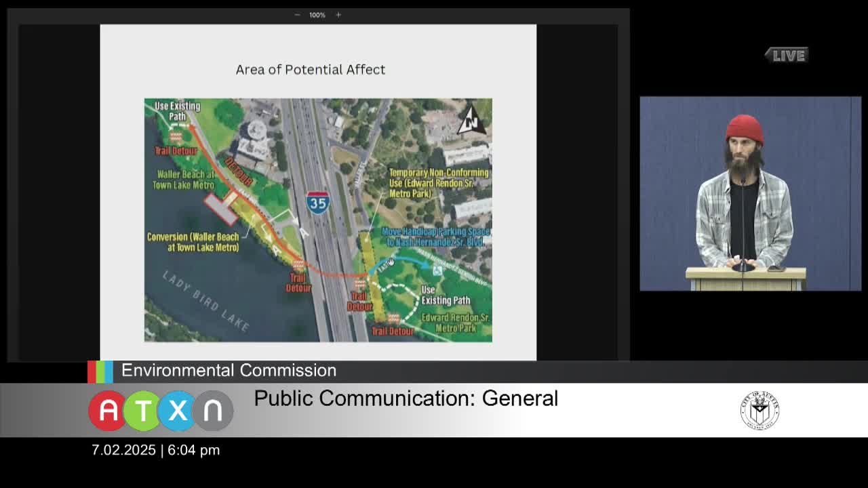Click the diagonal DETOUR text along the trail
This screenshot has height=488, width=868.
(239, 172)
